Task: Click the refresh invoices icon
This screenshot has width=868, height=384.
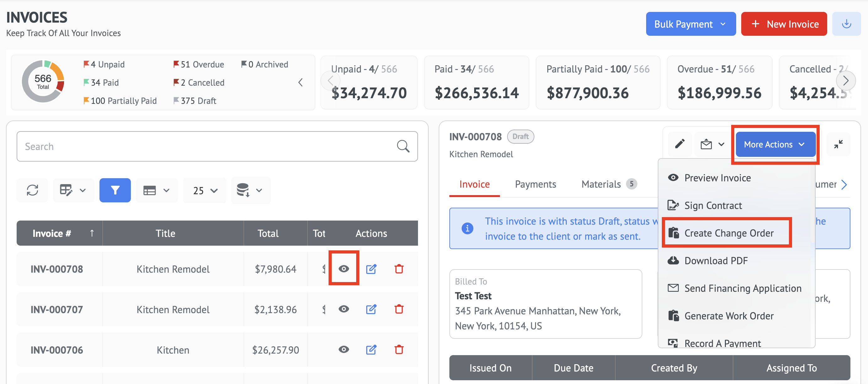Action: [x=32, y=190]
